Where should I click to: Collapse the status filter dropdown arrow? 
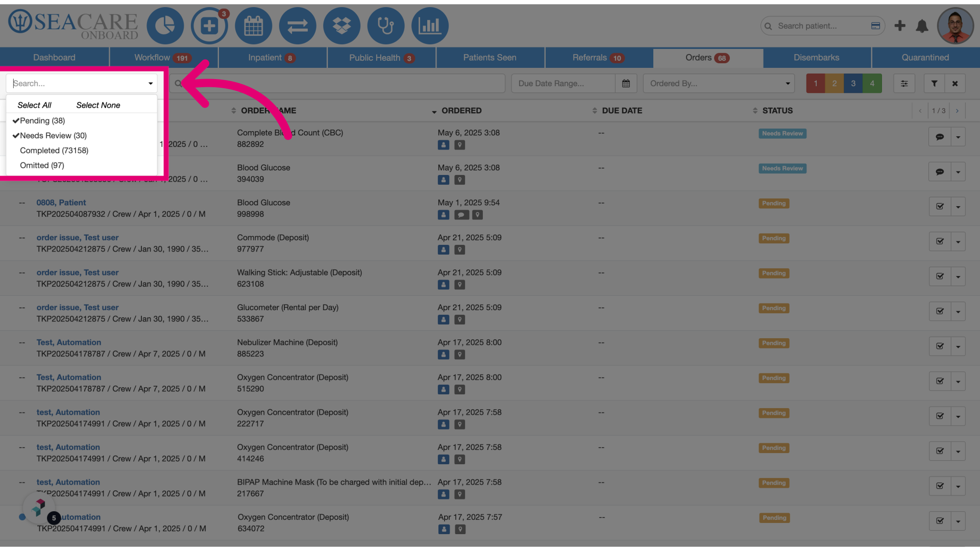pos(151,83)
